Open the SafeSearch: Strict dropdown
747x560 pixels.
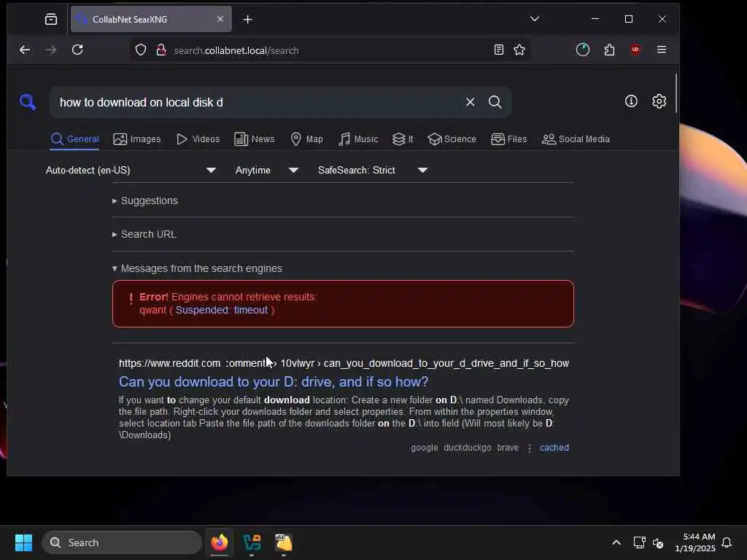coord(372,170)
